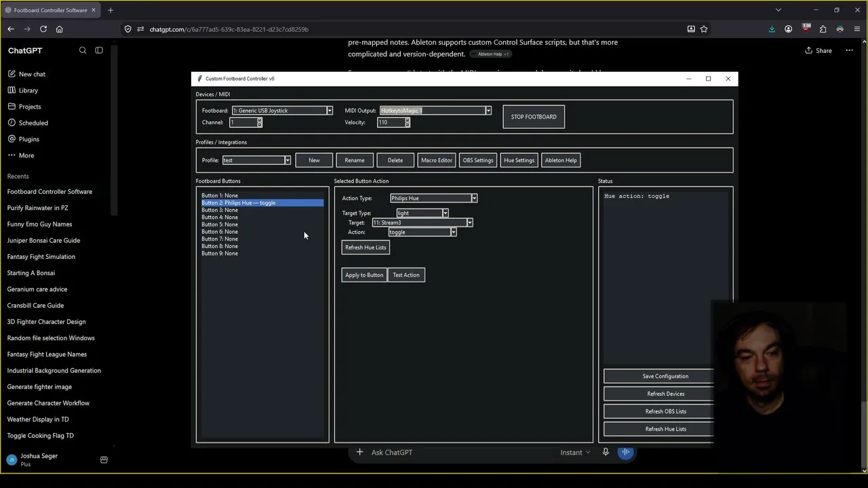Share the ChatGPT conversation
This screenshot has width=868, height=488.
tap(818, 50)
